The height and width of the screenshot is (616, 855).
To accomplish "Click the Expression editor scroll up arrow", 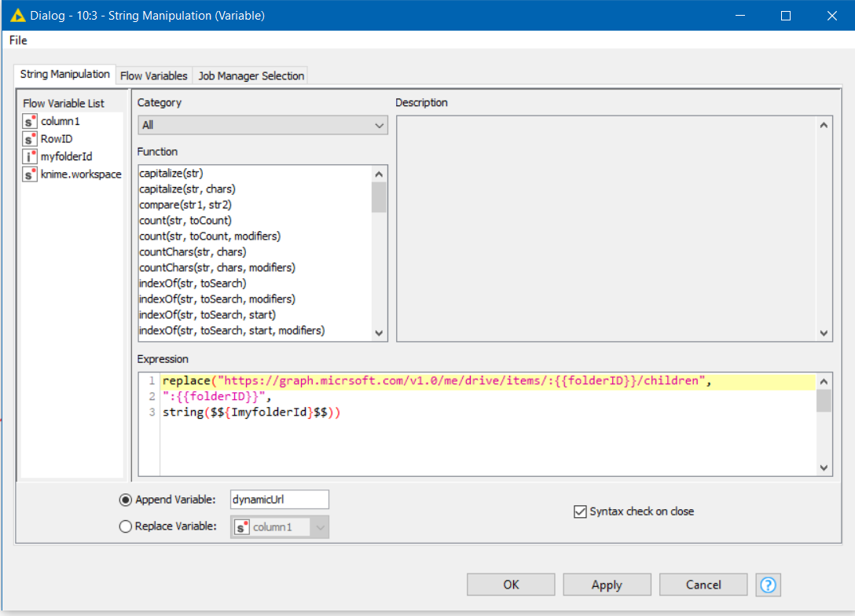I will click(824, 382).
